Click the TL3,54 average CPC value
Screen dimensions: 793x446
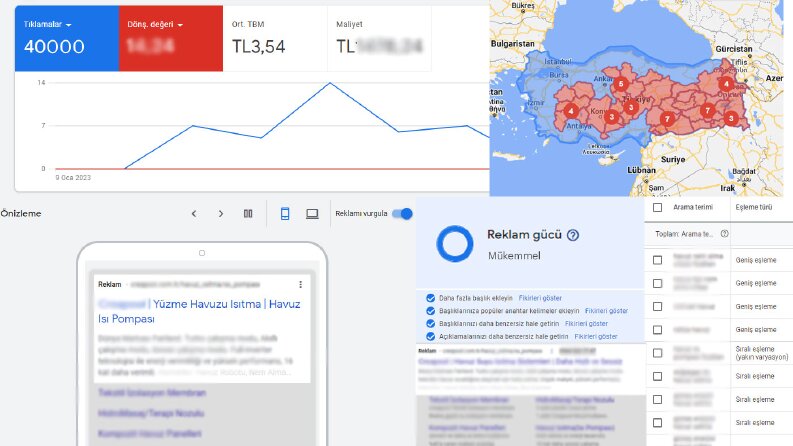pyautogui.click(x=258, y=47)
